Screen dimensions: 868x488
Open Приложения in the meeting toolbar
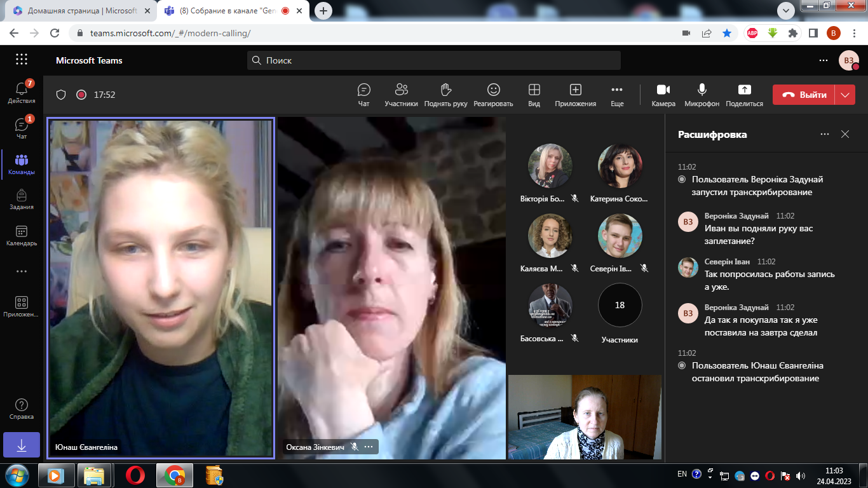click(575, 95)
